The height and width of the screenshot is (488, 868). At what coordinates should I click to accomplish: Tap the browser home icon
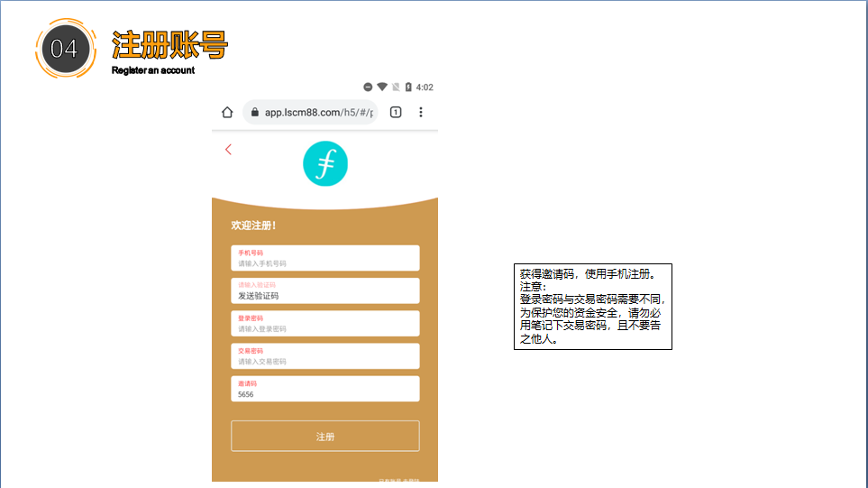[x=227, y=113]
